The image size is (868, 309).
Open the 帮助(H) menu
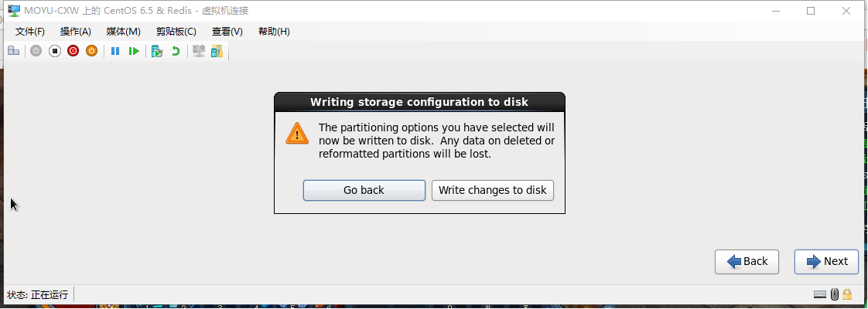274,32
